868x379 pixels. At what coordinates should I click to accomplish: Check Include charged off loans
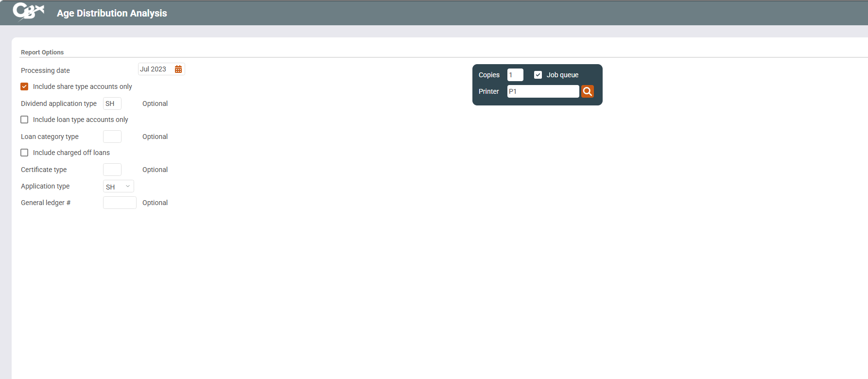tap(24, 153)
